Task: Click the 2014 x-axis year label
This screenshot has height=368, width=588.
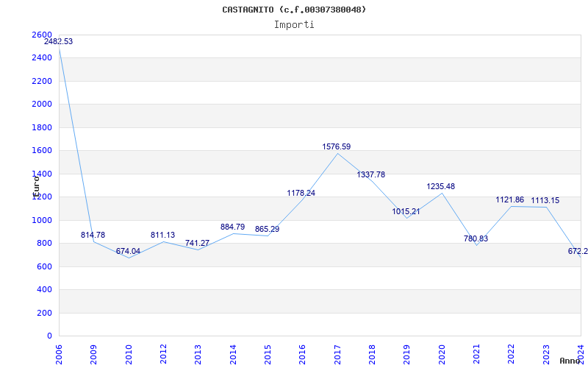Action: [233, 354]
